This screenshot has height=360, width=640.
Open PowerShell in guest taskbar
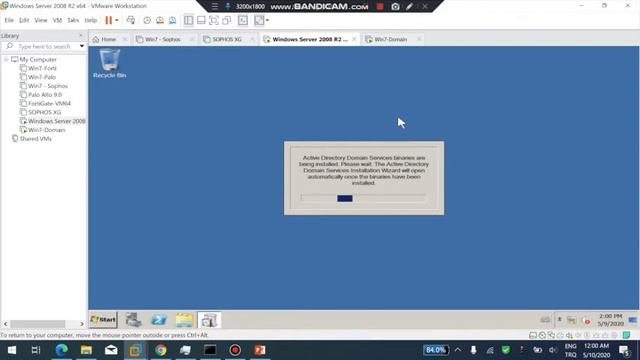click(x=159, y=320)
